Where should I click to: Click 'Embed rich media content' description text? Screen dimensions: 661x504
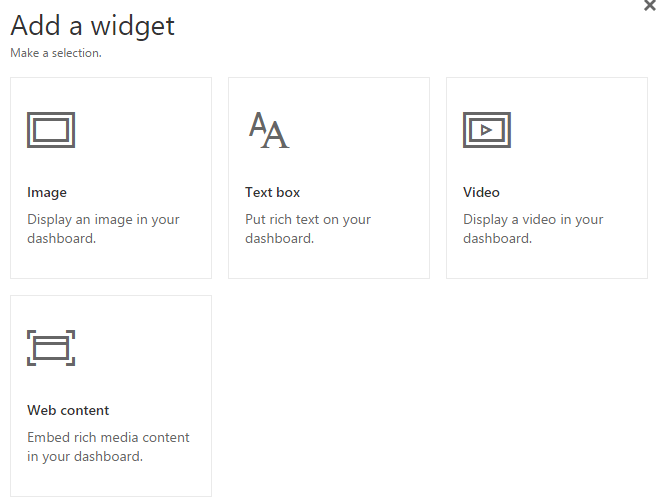[108, 447]
